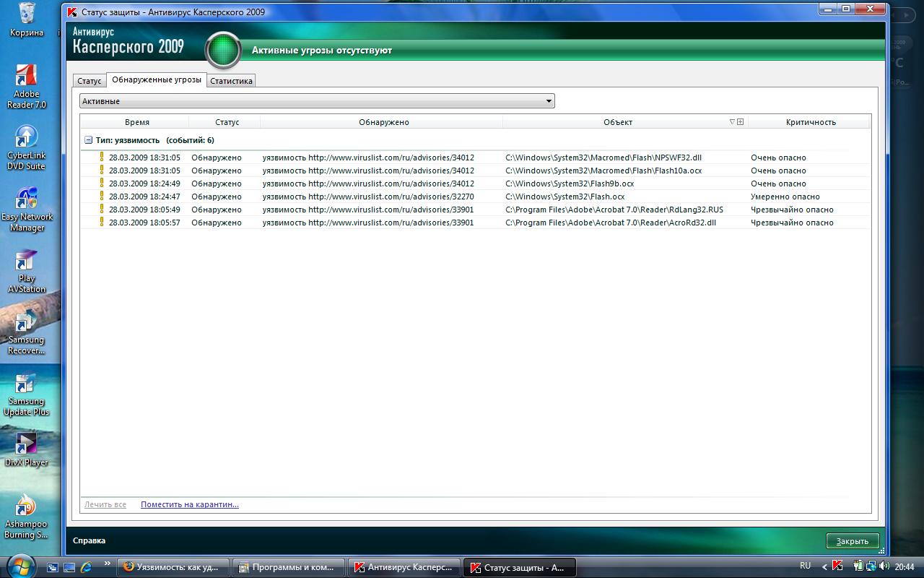This screenshot has height=578, width=924.
Task: Switch to Антивирус Касперского taskbar button
Action: coord(404,567)
